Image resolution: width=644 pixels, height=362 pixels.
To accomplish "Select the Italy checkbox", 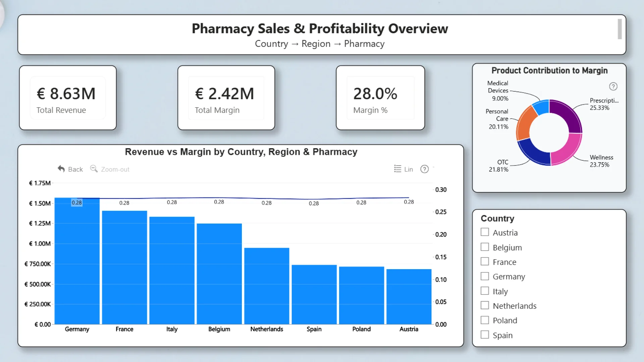I will (485, 291).
